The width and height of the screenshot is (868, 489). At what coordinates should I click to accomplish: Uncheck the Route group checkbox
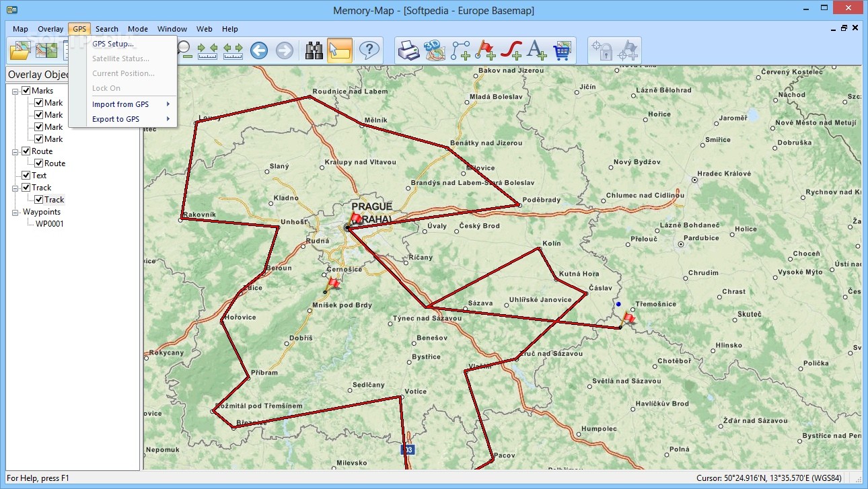(26, 151)
